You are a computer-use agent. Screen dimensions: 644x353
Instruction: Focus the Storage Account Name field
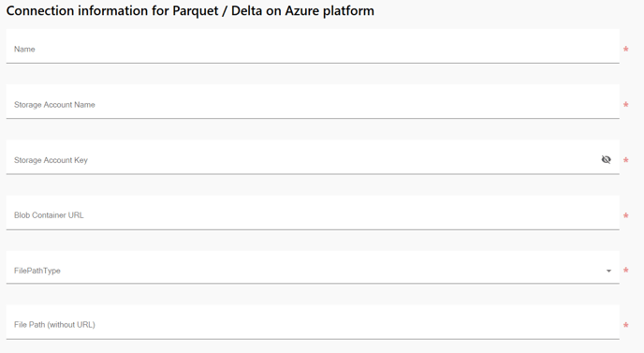[x=313, y=101]
